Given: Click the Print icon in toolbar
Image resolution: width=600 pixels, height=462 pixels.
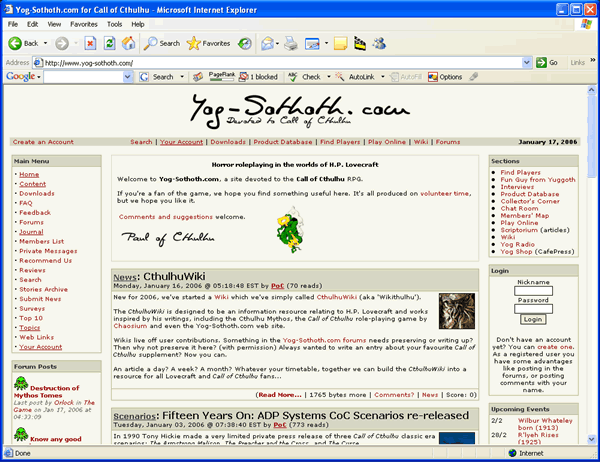Looking at the screenshot, I should (291, 43).
